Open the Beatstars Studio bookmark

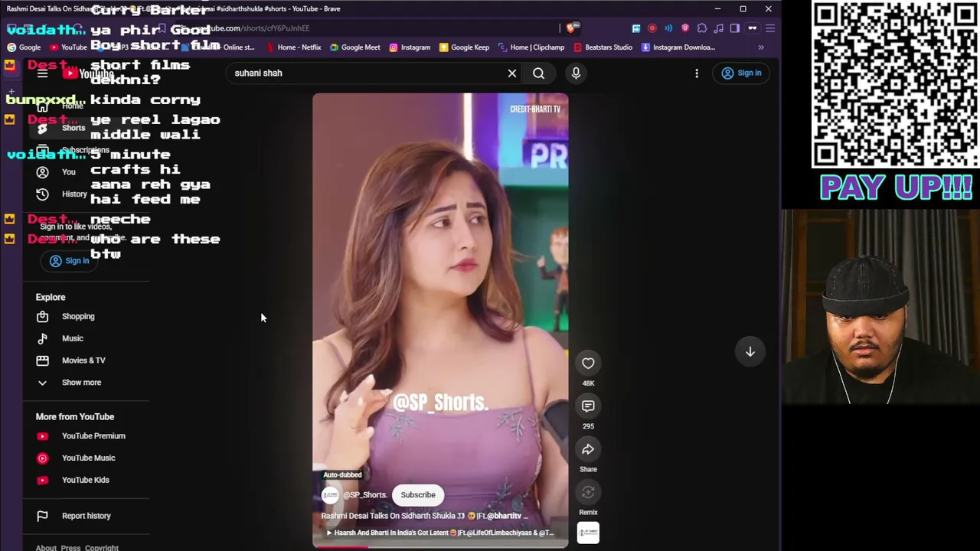pyautogui.click(x=603, y=47)
